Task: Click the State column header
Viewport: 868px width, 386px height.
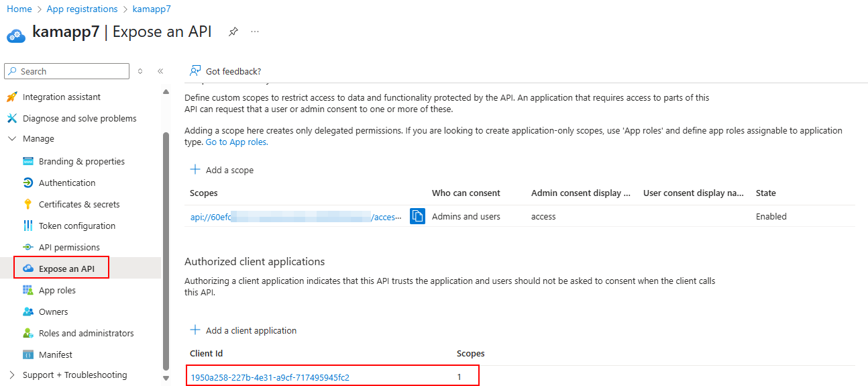Action: [766, 193]
